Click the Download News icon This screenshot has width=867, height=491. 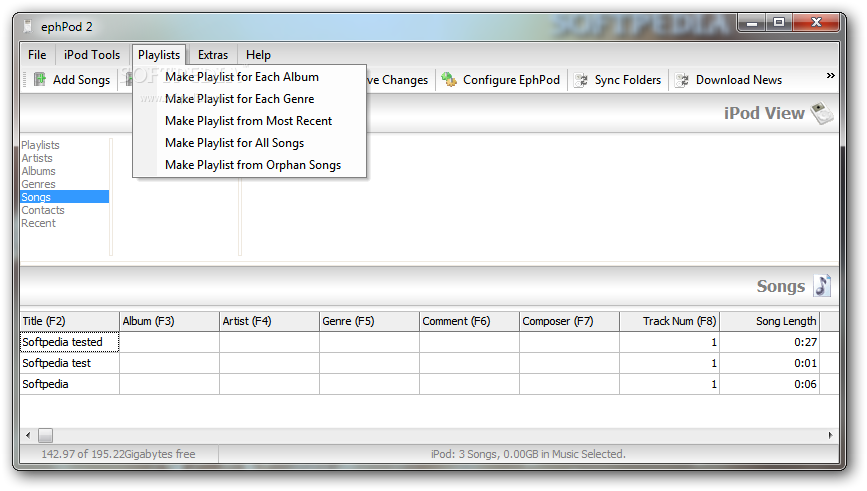(x=682, y=80)
